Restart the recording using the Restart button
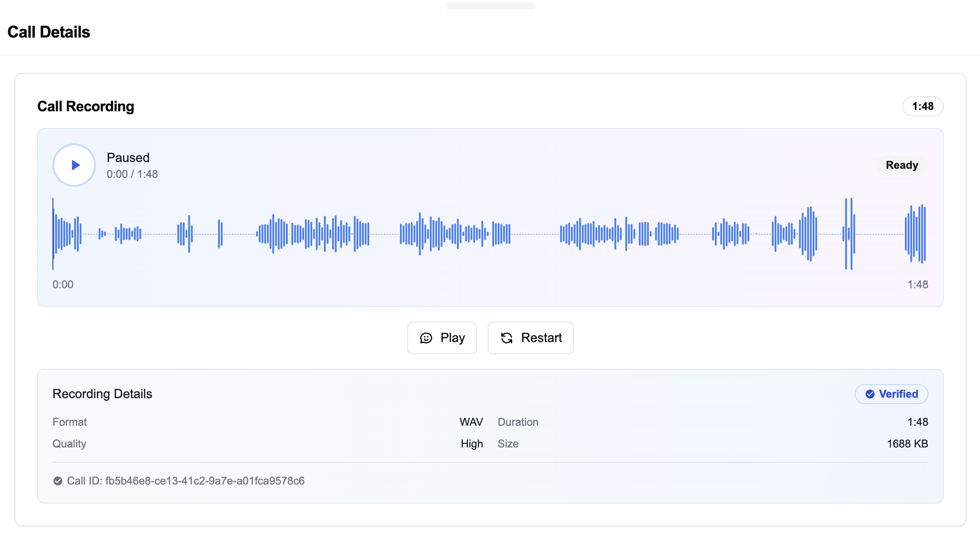This screenshot has height=542, width=980. coord(530,338)
